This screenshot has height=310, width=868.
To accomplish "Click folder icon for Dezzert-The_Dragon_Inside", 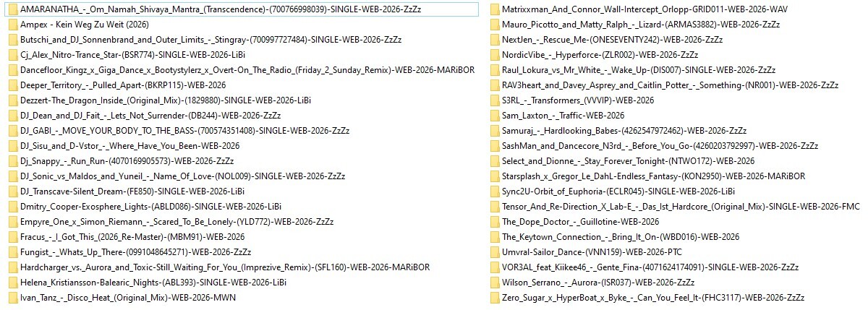I will tap(13, 100).
